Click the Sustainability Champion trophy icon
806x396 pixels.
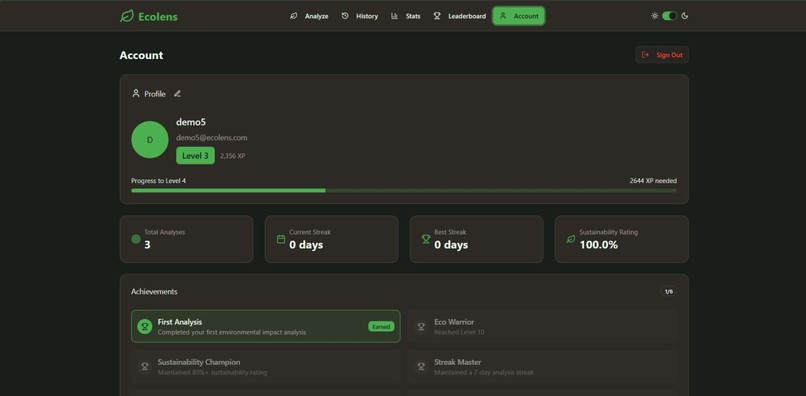tap(145, 367)
